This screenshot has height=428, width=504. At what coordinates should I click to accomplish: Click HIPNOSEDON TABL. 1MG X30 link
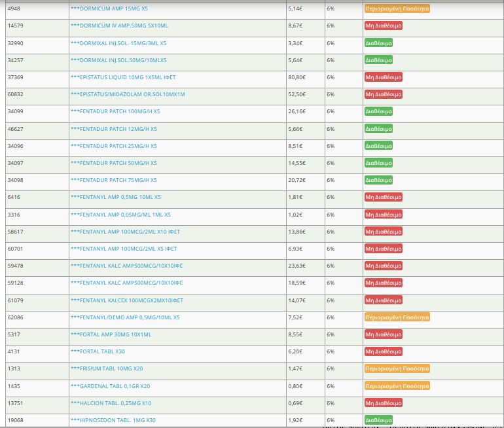tap(113, 420)
